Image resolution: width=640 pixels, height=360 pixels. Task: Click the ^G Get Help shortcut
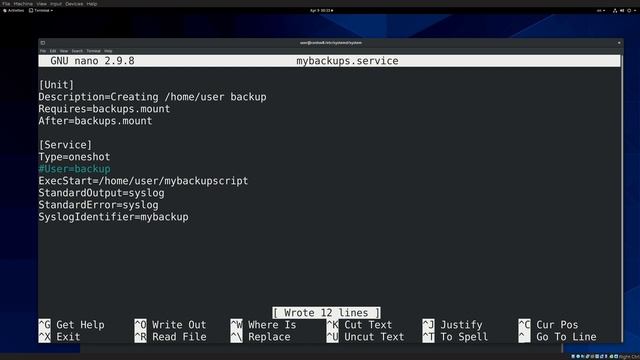(71, 325)
